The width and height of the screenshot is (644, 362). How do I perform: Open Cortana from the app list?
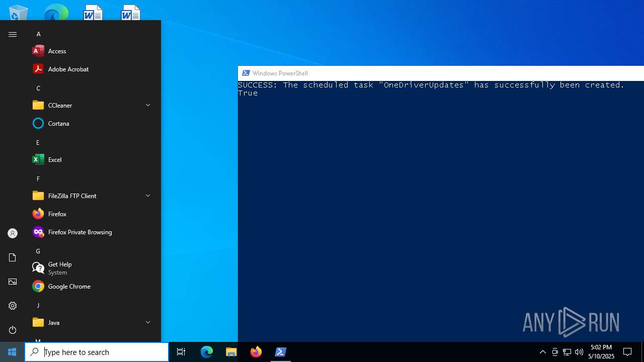pos(93,123)
